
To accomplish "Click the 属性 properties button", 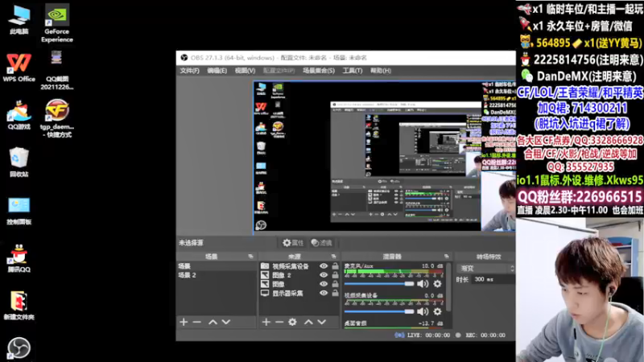I will (x=293, y=243).
